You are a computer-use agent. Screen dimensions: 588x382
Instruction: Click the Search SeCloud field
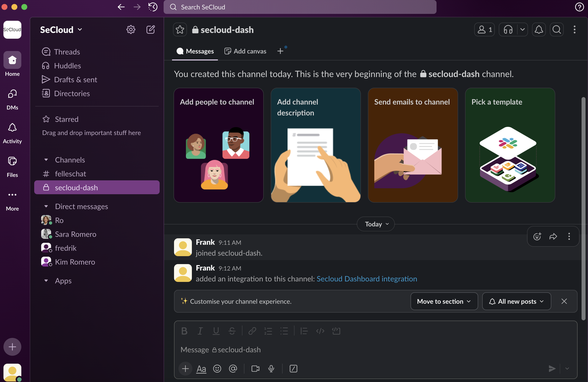pyautogui.click(x=300, y=7)
